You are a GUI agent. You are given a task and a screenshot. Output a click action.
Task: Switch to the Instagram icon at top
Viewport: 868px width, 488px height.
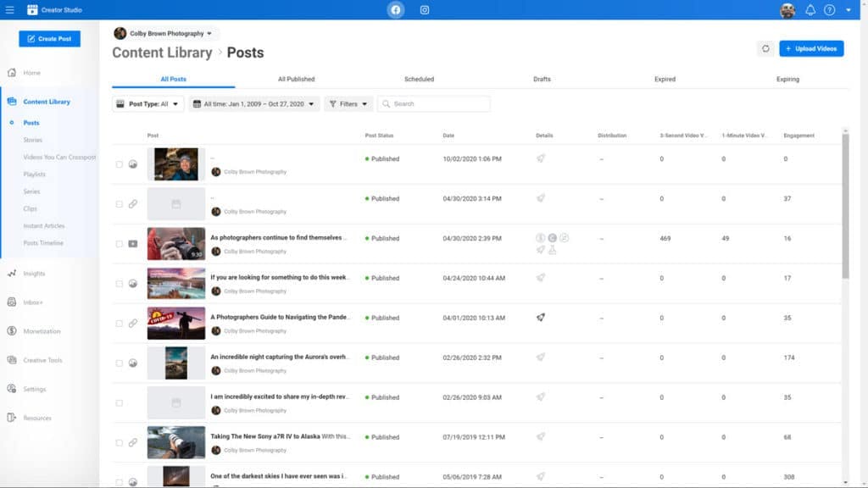pos(424,10)
